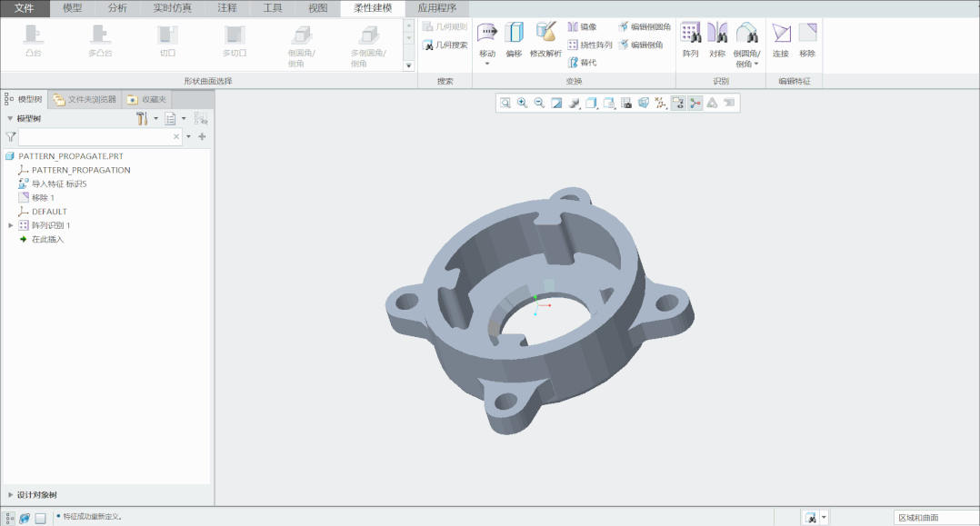Toggle perspective view icon
Viewport: 980px width, 526px height.
643,103
